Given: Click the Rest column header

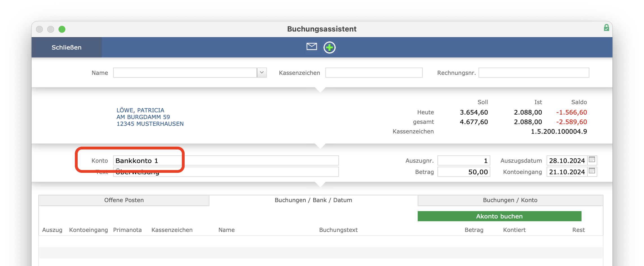Looking at the screenshot, I should pos(578,230).
